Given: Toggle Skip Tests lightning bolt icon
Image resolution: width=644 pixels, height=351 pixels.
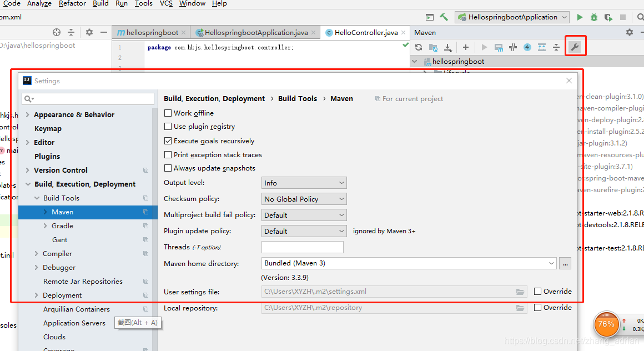Looking at the screenshot, I should point(527,47).
